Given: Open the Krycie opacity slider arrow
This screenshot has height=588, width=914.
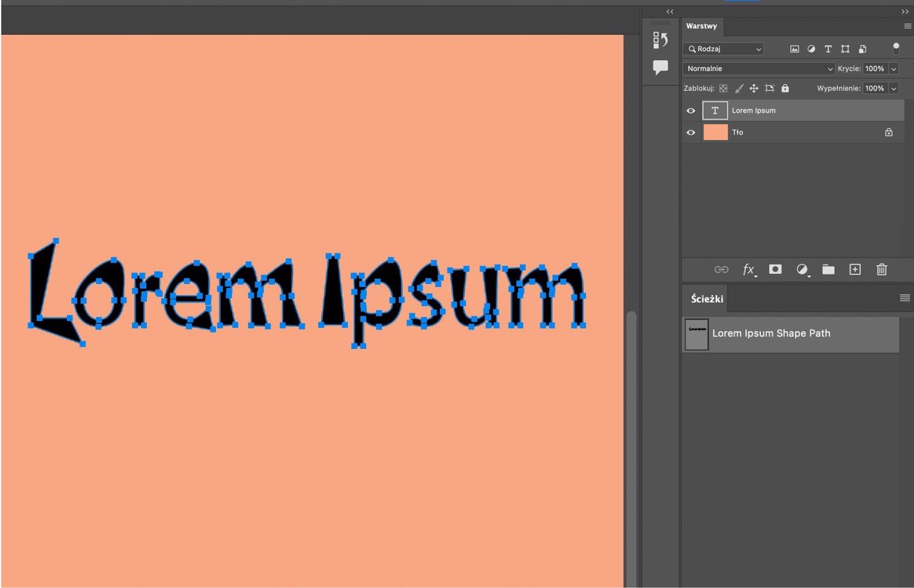Looking at the screenshot, I should click(x=894, y=68).
